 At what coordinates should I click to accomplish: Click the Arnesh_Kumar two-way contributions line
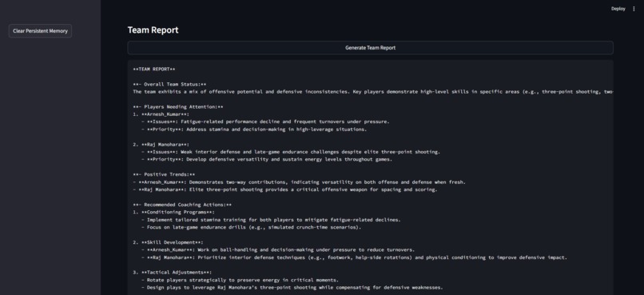click(299, 182)
